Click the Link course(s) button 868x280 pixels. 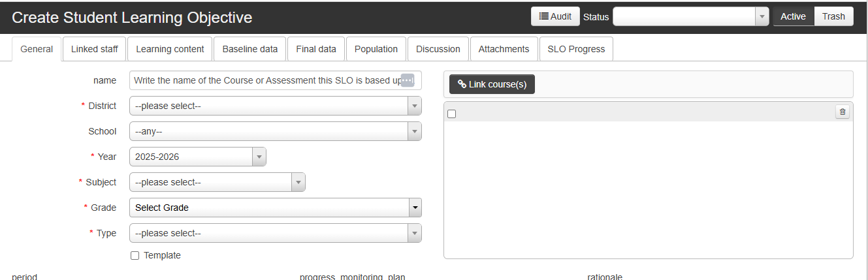point(492,84)
